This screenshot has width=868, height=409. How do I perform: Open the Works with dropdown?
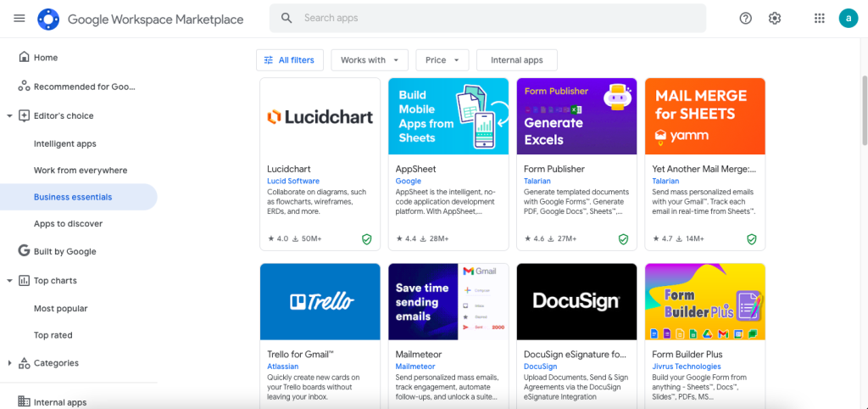pos(370,60)
